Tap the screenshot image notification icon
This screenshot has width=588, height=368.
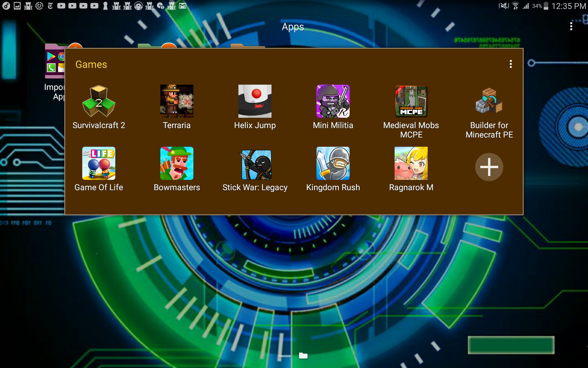[x=17, y=6]
